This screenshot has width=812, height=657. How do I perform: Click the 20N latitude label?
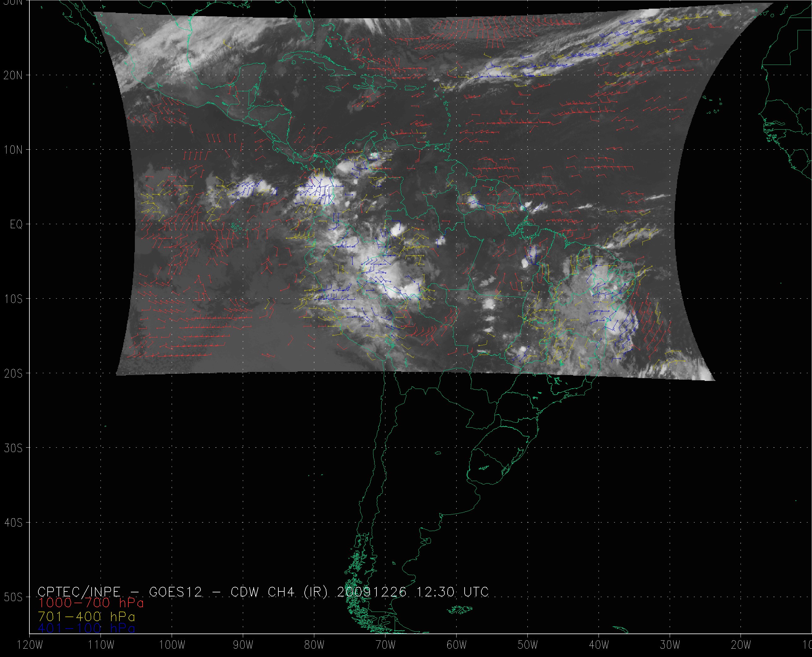[13, 75]
